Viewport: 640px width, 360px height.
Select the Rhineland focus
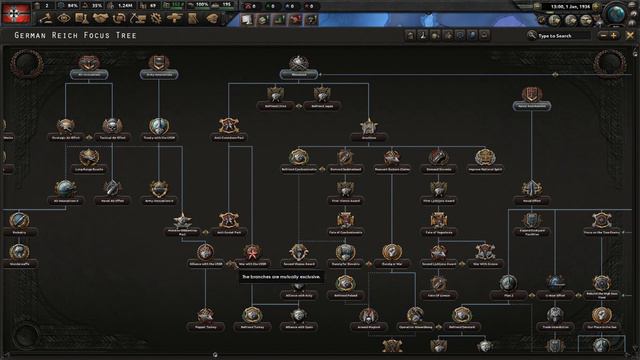tap(299, 68)
